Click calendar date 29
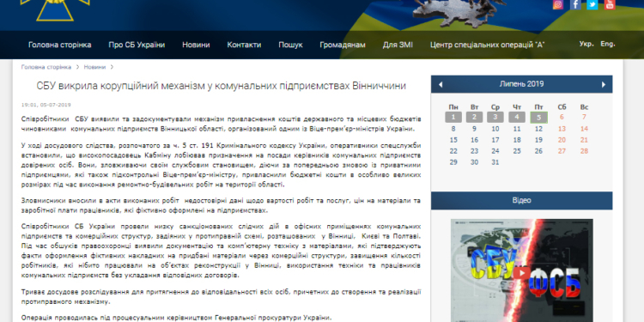Image resolution: width=644 pixels, height=322 pixels. [453, 162]
